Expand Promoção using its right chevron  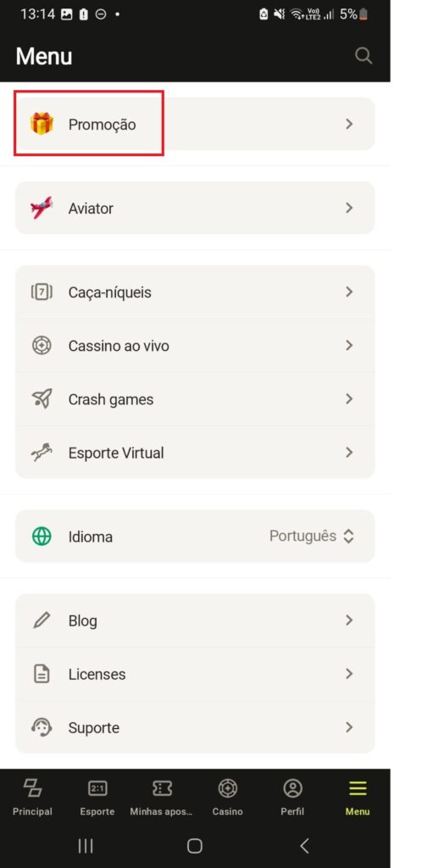coord(349,124)
